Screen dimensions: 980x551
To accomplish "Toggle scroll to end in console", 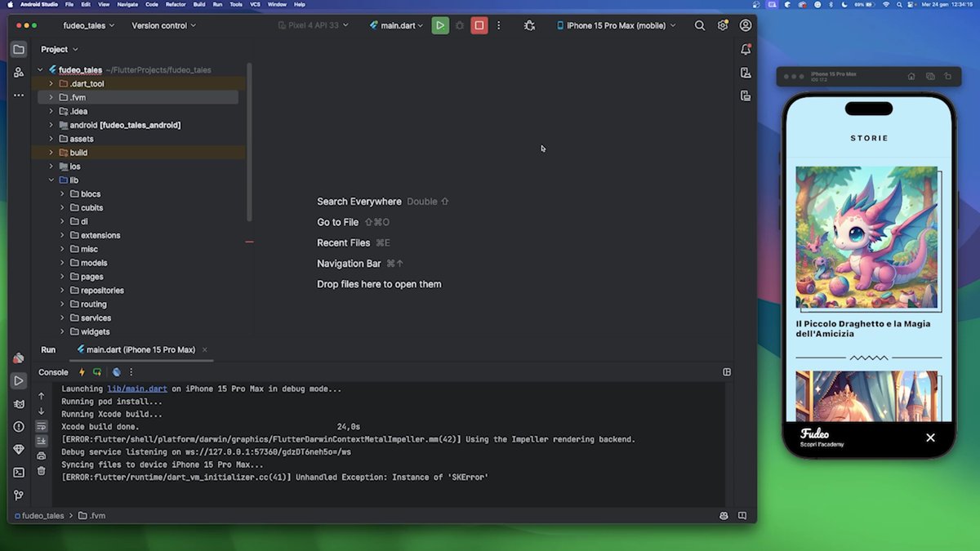I will click(x=42, y=441).
